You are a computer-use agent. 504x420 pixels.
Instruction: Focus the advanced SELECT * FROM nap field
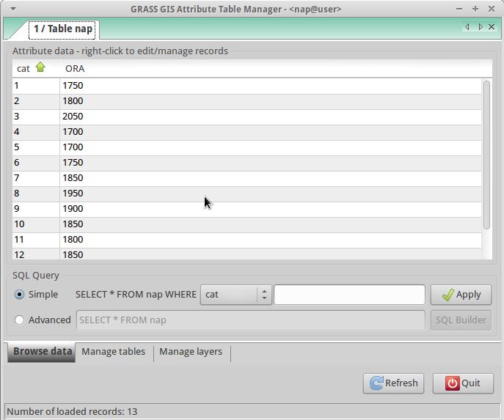[251, 320]
